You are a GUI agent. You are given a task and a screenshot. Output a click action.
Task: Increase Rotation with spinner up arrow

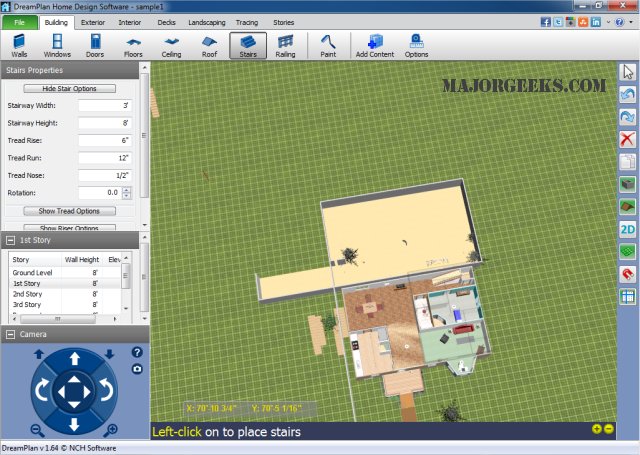click(x=127, y=190)
